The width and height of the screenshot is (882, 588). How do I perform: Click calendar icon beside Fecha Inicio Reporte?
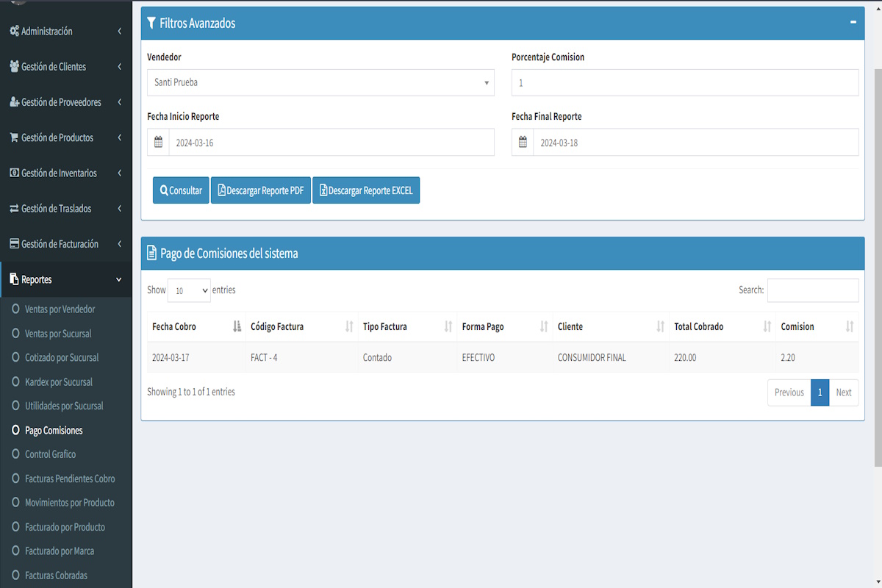pyautogui.click(x=158, y=143)
